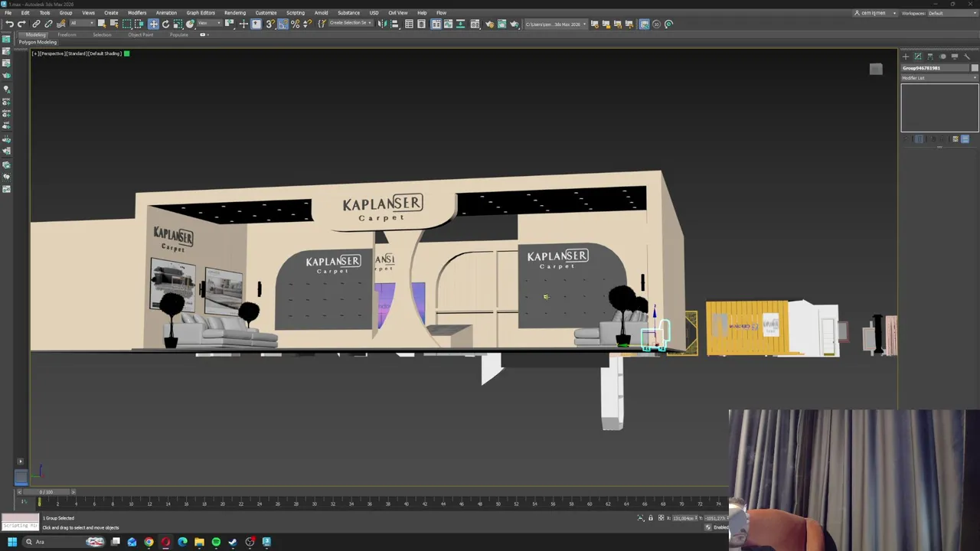Toggle Keyboard Shortcut Override button
Viewport: 980px width, 551px height.
tap(256, 24)
